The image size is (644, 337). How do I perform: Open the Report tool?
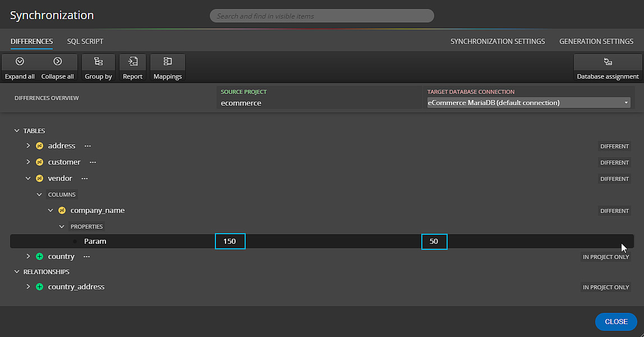pos(132,61)
